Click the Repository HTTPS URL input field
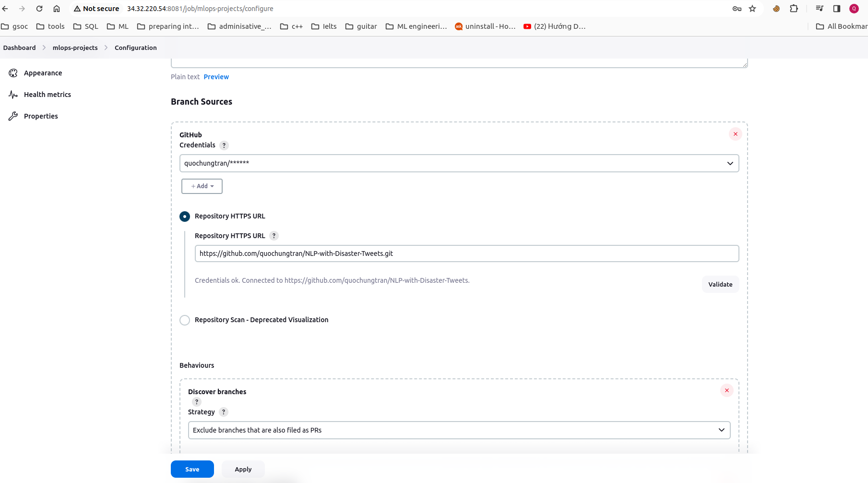Viewport: 868px width, 483px height. click(467, 254)
